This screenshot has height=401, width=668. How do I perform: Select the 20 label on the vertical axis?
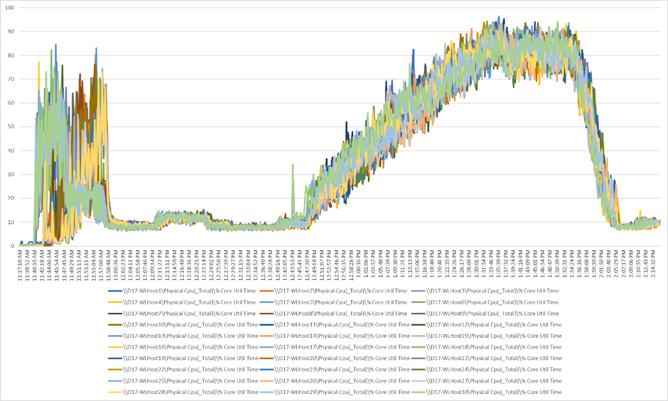pos(11,198)
